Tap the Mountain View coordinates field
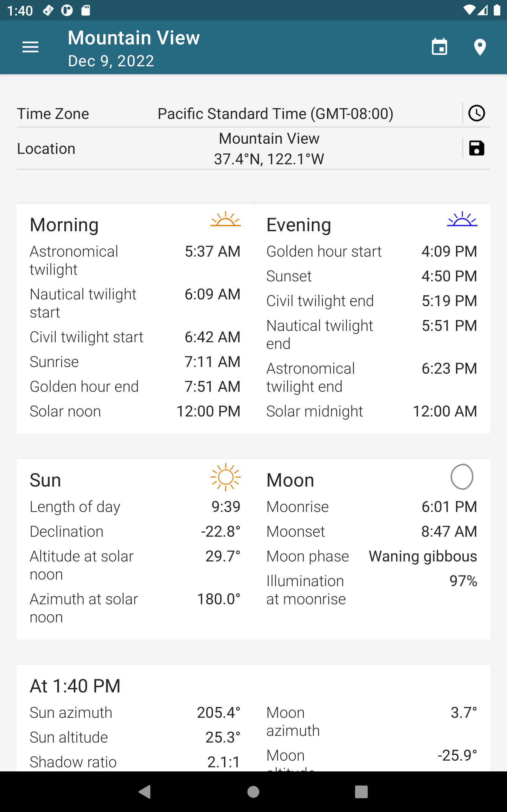The height and width of the screenshot is (812, 507). 269,149
